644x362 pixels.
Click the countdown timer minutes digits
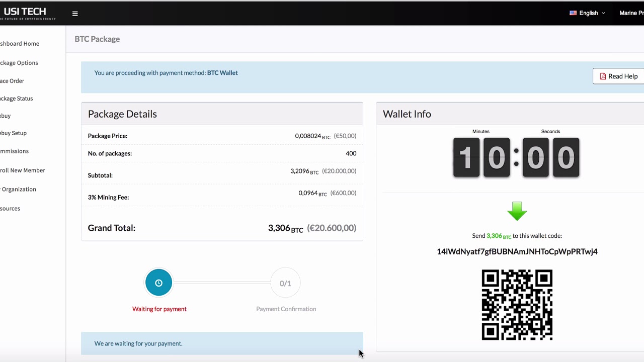click(481, 157)
